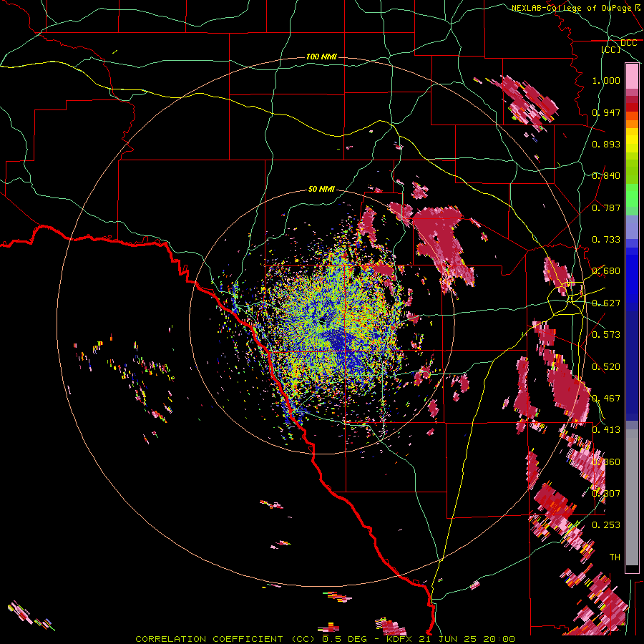Click the 0.520 scale value
Viewport: 644px width, 644px height.
[x=606, y=367]
